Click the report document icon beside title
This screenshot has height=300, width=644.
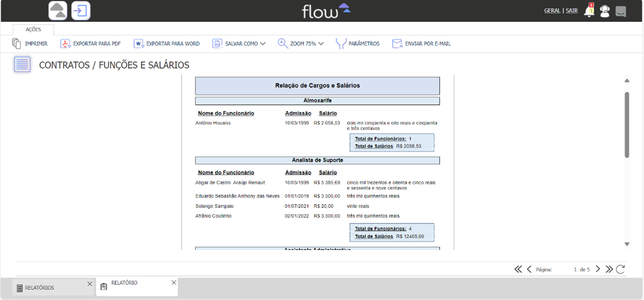click(x=22, y=64)
